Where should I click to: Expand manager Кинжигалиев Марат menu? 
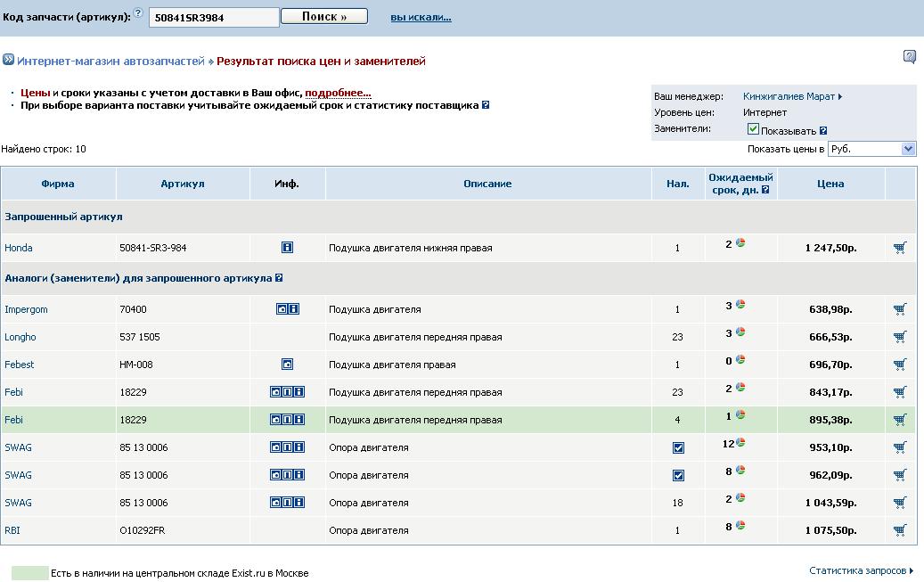pos(792,96)
